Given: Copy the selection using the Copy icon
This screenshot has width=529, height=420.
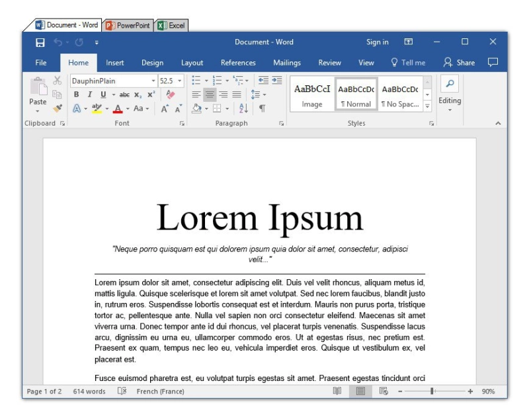Looking at the screenshot, I should coord(57,95).
